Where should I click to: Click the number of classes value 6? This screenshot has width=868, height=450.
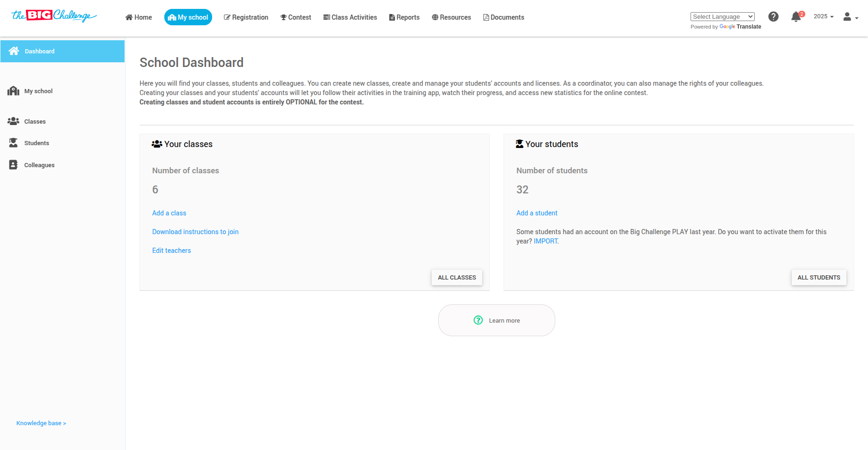[155, 190]
